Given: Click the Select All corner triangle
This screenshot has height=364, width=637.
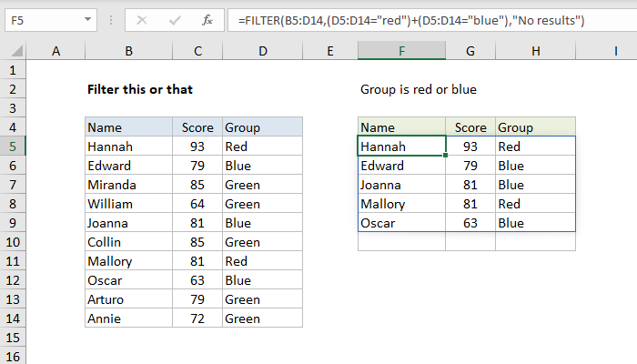Looking at the screenshot, I should (x=16, y=51).
